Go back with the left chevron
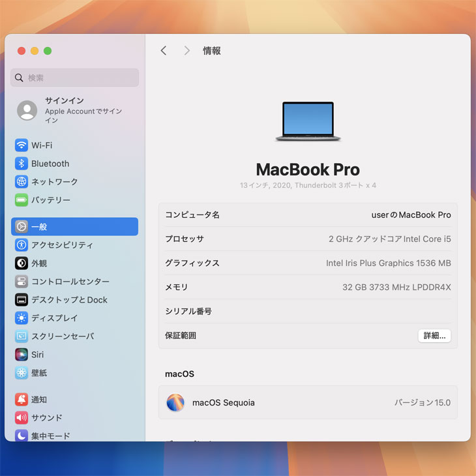The height and width of the screenshot is (476, 476). (x=164, y=50)
